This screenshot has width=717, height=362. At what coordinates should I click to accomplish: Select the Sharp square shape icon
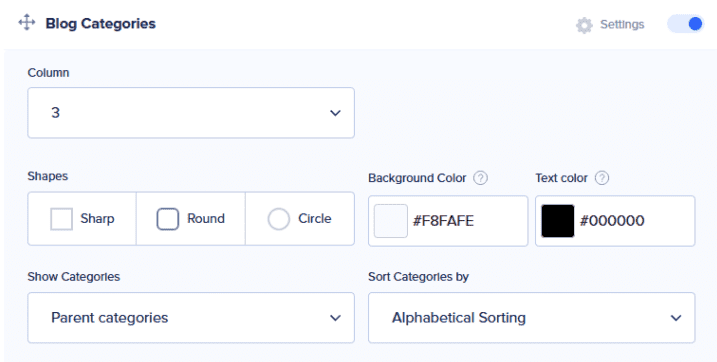coord(61,219)
